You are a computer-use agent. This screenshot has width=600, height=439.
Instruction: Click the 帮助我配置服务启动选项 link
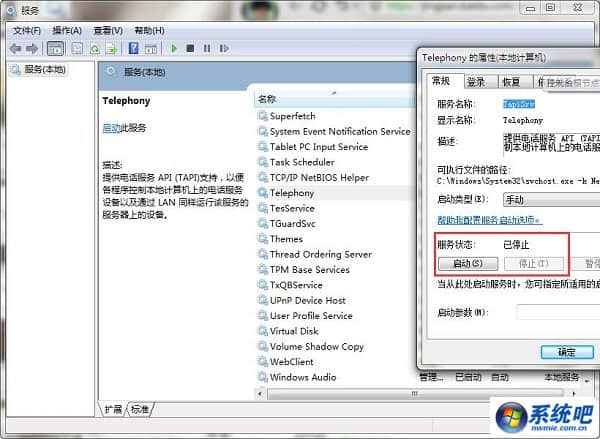[489, 220]
